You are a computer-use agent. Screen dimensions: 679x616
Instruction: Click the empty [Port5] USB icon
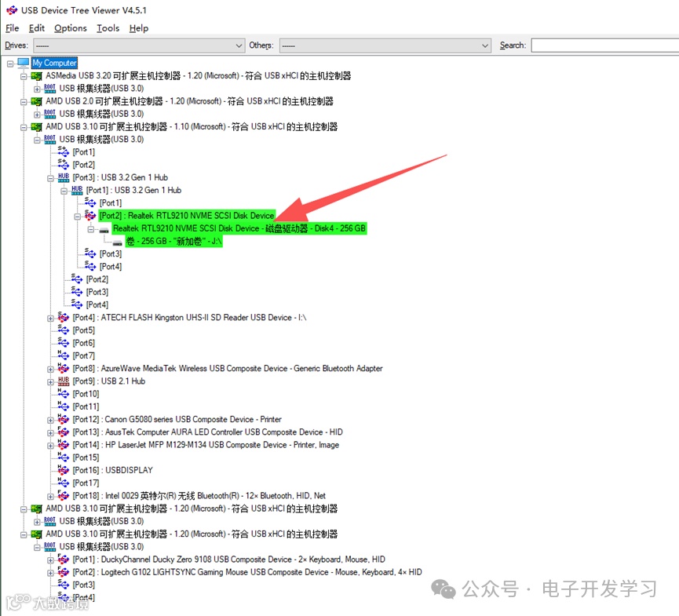(x=64, y=330)
